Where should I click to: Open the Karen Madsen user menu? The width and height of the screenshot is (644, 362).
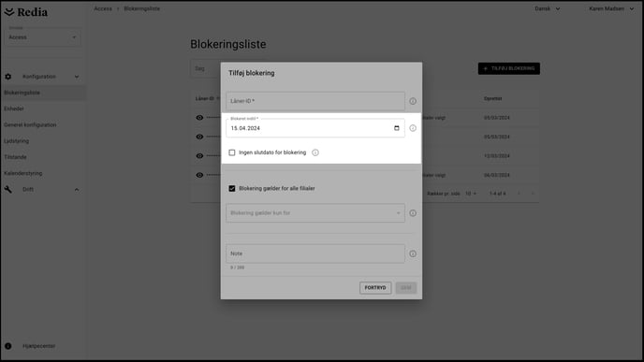[x=611, y=8]
